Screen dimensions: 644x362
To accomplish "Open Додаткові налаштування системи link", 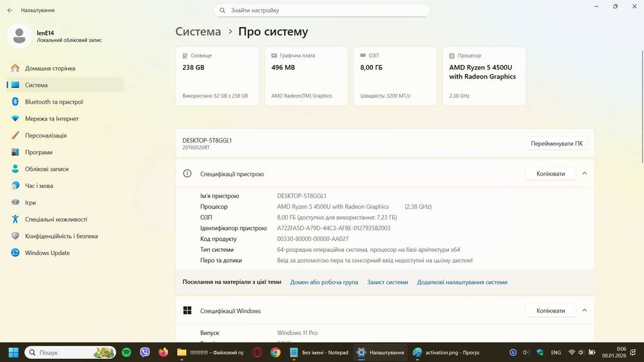I will 462,282.
